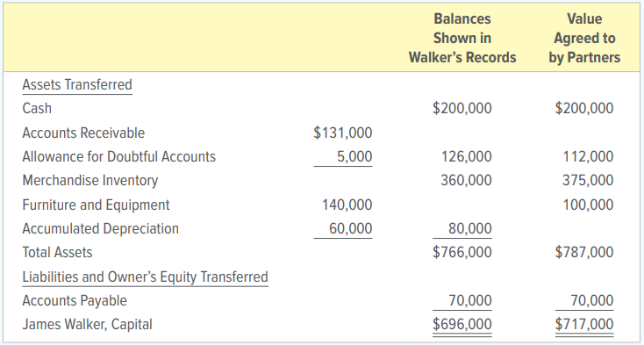Click the Balances Shown in Walker's Records header
Image resolution: width=644 pixels, height=345 pixels.
tap(462, 39)
